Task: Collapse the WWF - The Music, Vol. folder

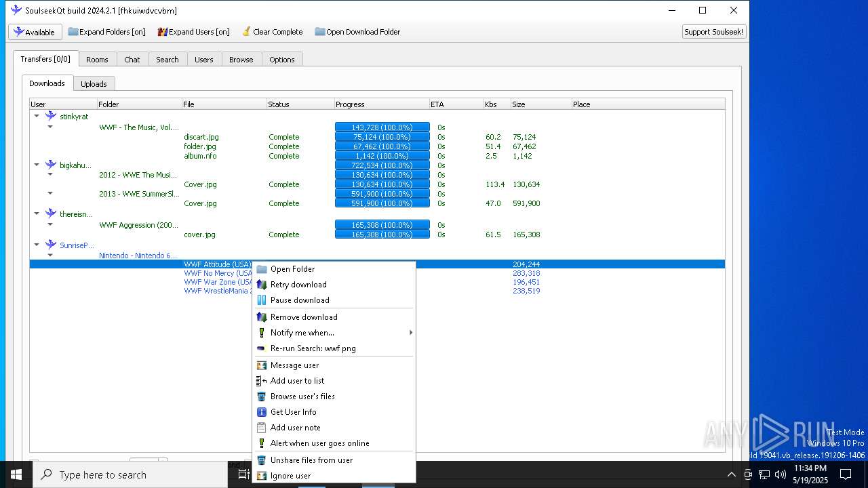Action: 50,127
